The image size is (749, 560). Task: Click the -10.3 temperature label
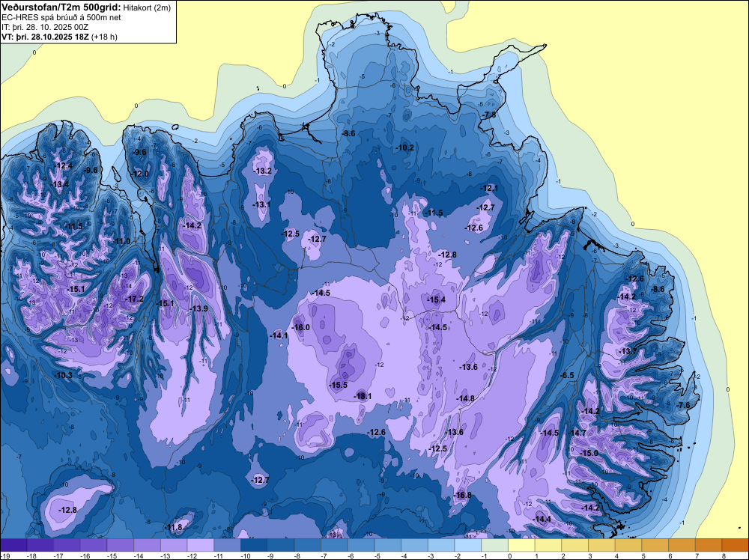point(64,376)
